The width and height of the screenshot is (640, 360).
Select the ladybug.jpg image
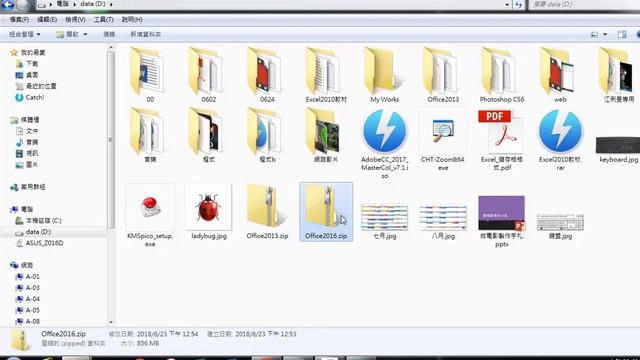[209, 211]
